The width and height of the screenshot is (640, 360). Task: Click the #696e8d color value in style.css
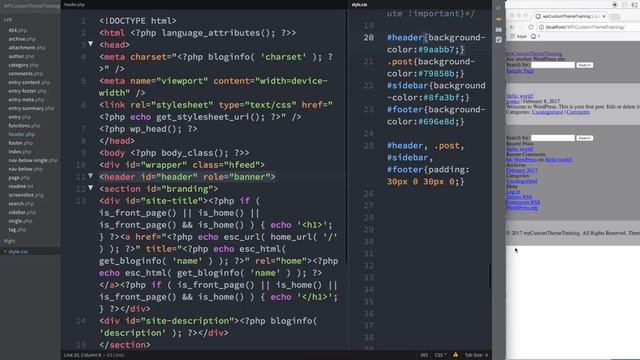[x=436, y=122]
